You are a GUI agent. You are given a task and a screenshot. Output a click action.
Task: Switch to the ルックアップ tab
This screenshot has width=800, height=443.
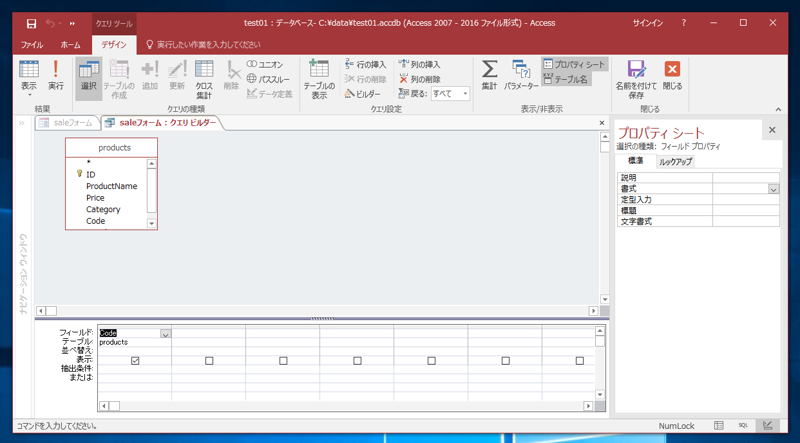pos(675,161)
